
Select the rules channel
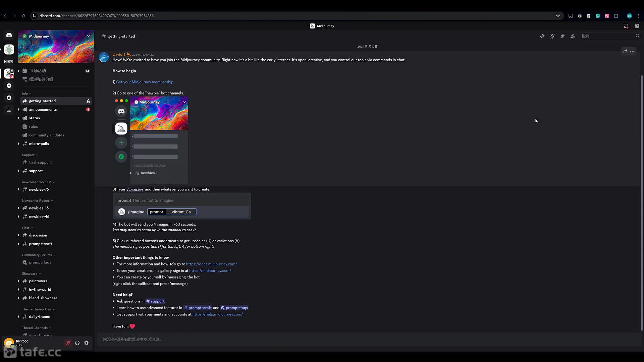[56, 127]
